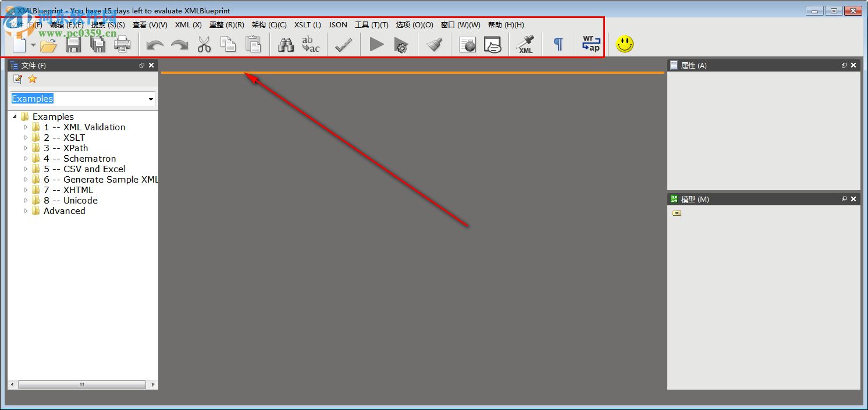Image resolution: width=868 pixels, height=410 pixels.
Task: Click the yellow smiley face icon
Action: [x=625, y=44]
